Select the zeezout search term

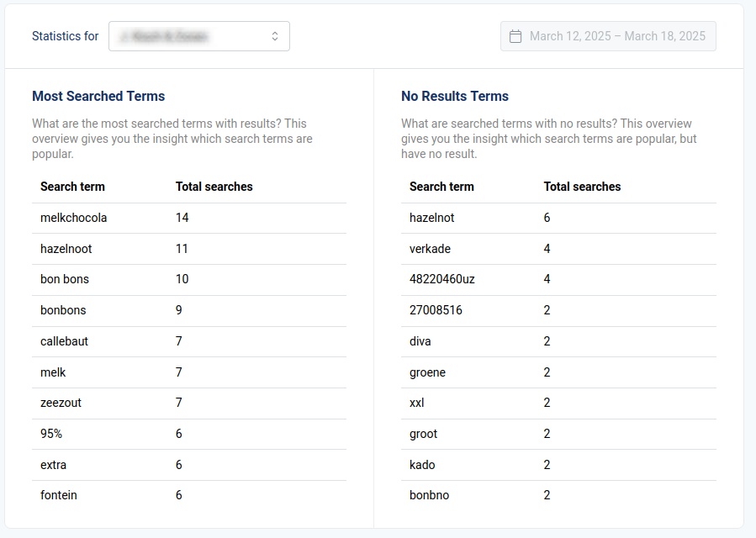(x=61, y=403)
